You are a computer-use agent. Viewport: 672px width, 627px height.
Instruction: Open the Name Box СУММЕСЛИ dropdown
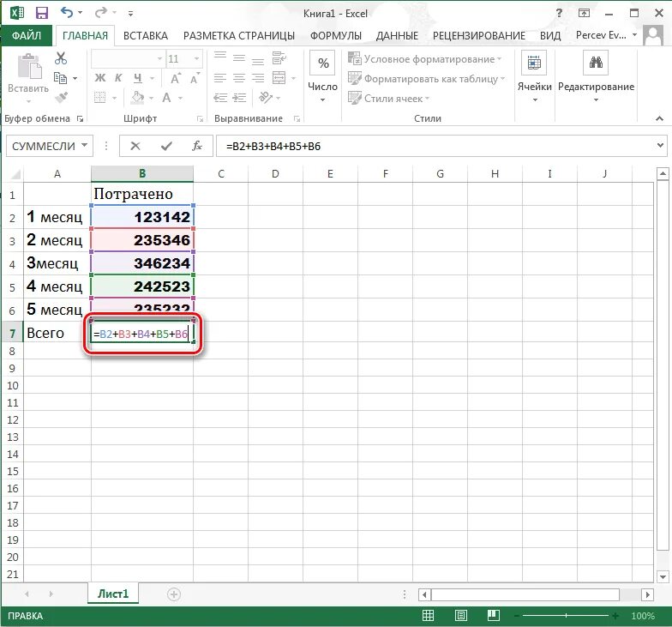tap(84, 146)
